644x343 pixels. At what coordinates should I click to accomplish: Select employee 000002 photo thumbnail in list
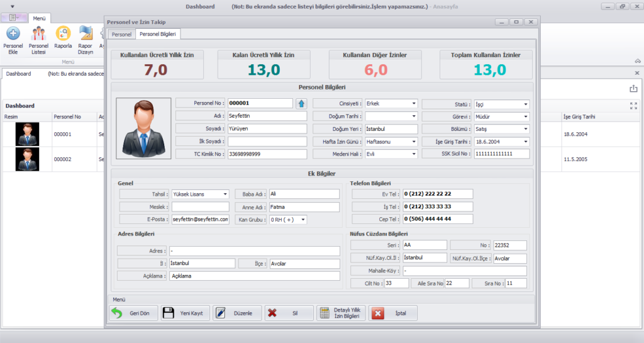pos(27,159)
